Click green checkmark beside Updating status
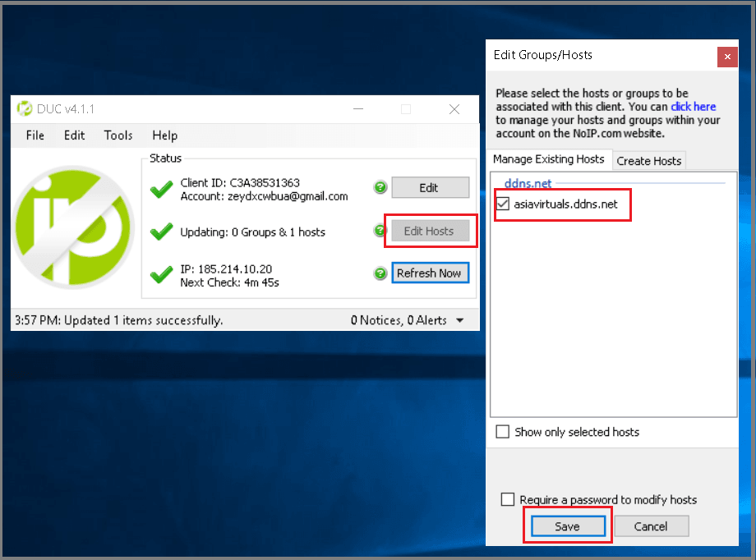Viewport: 756px width, 560px height. click(162, 232)
